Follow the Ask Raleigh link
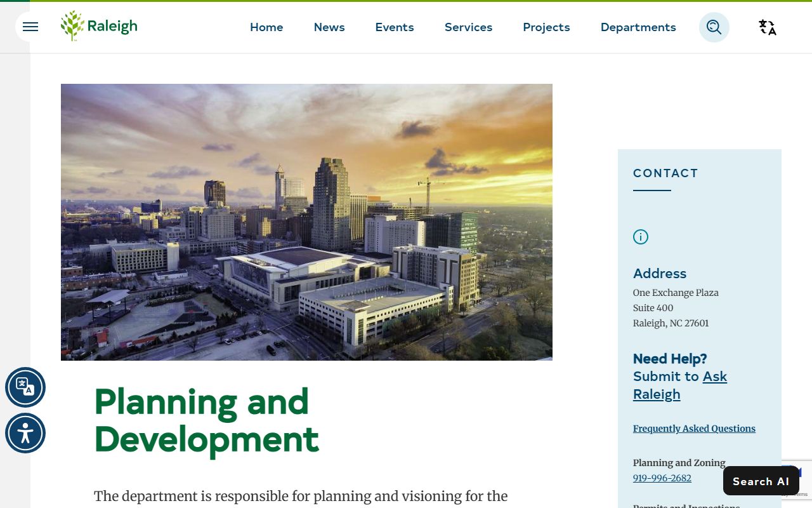 (x=680, y=385)
